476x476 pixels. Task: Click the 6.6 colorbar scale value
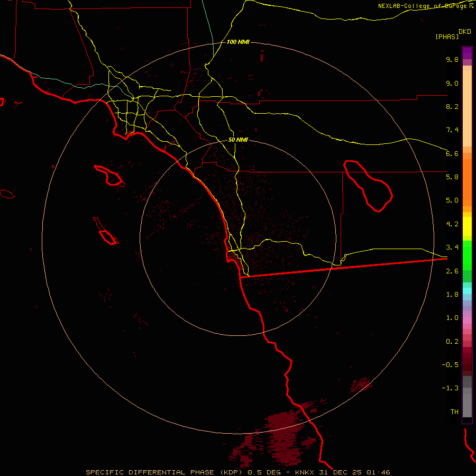coord(452,153)
